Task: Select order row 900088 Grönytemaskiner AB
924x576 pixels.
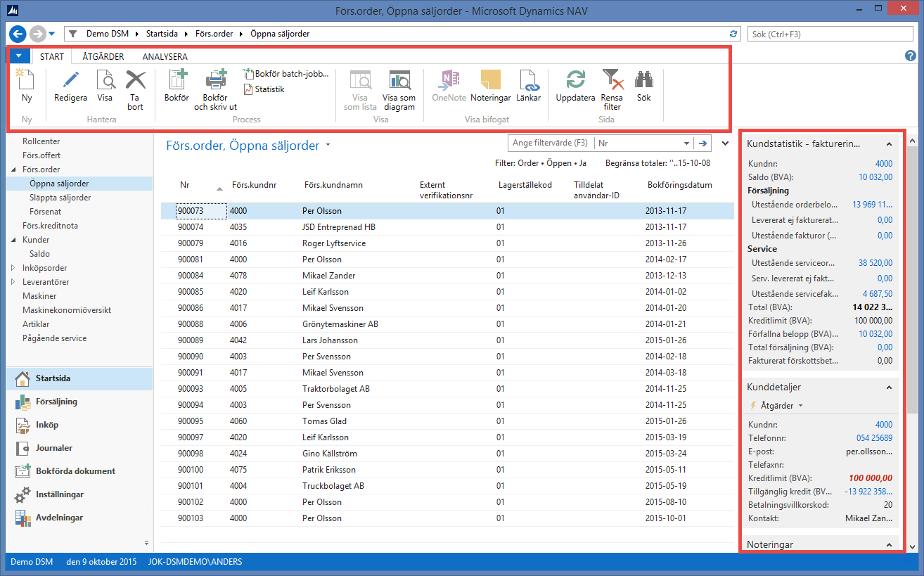Action: point(447,324)
